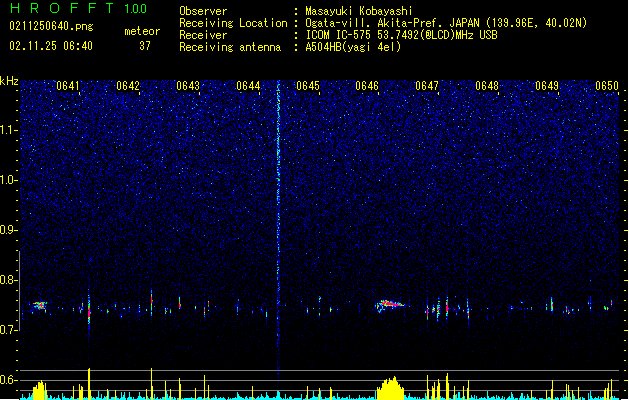Select the filename 0211250640.png
This screenshot has height=400, width=629.
point(51,26)
